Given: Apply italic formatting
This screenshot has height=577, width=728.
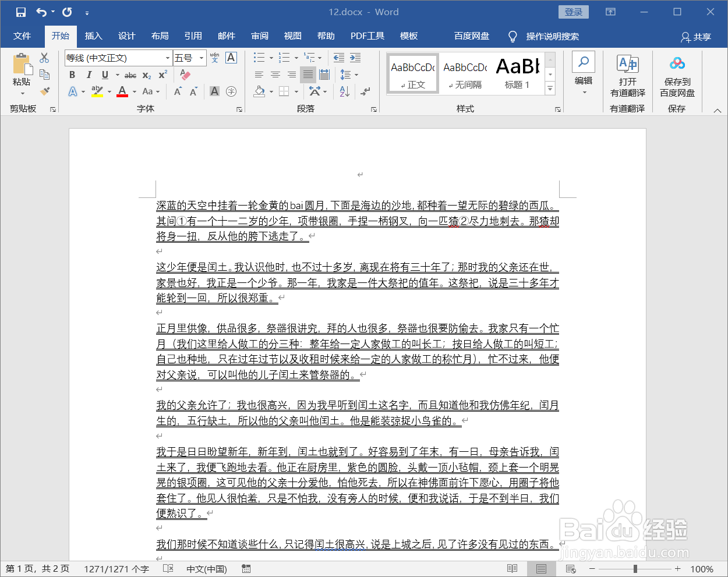Looking at the screenshot, I should (x=89, y=75).
